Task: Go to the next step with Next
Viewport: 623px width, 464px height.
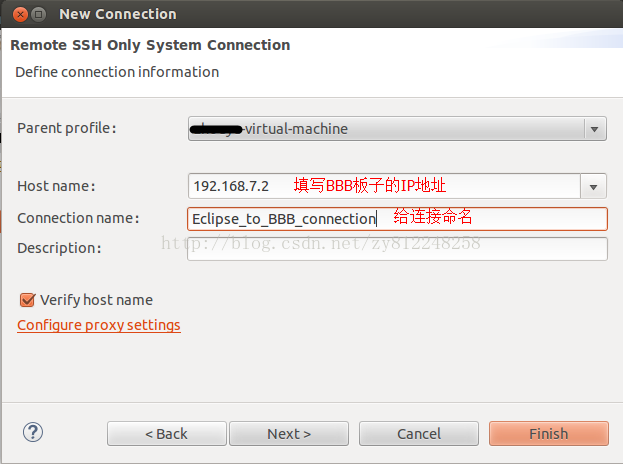Action: [289, 433]
